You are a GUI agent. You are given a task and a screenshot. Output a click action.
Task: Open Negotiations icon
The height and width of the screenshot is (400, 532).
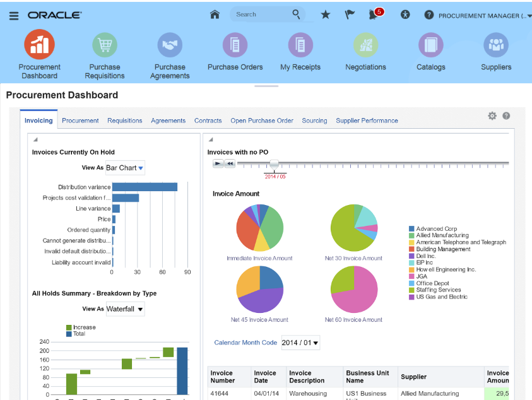coord(366,45)
